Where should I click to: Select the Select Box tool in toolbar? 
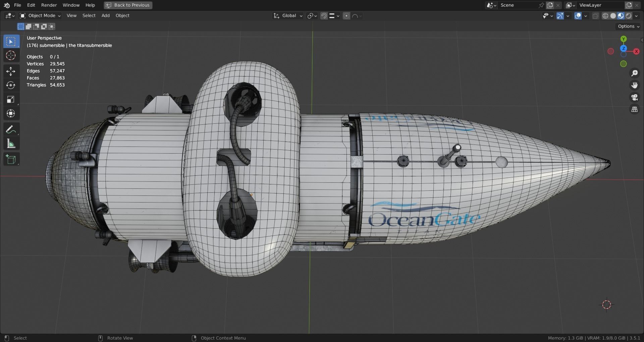pos(11,42)
